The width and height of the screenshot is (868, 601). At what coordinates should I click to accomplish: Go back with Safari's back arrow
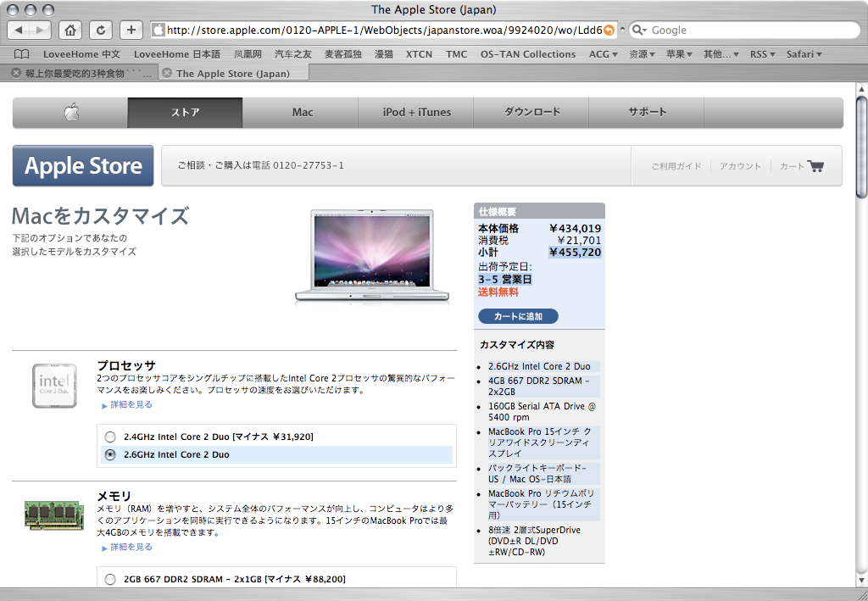[19, 30]
